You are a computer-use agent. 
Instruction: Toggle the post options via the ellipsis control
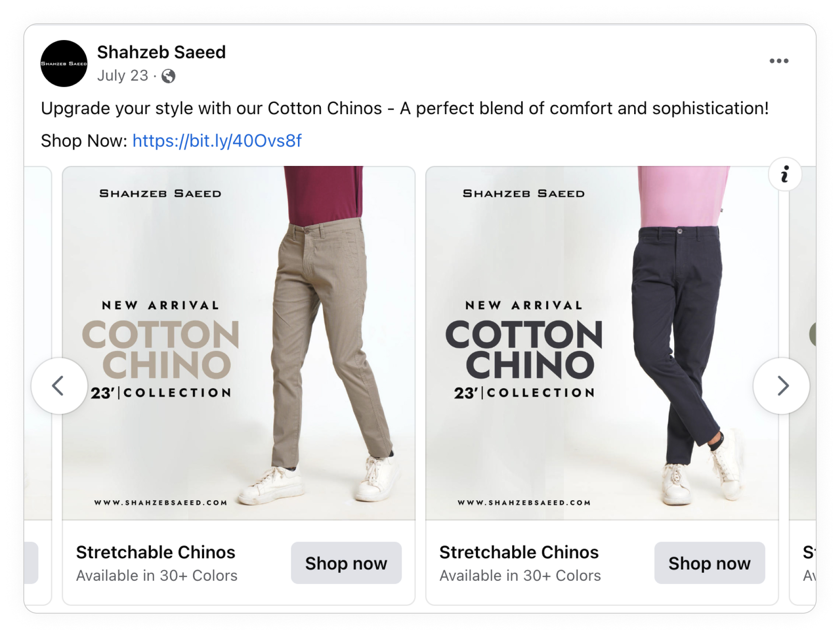(x=779, y=60)
